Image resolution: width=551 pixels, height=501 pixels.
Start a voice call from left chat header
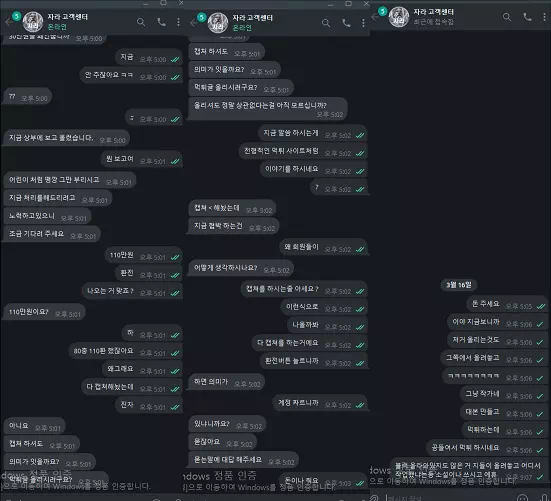coord(161,22)
